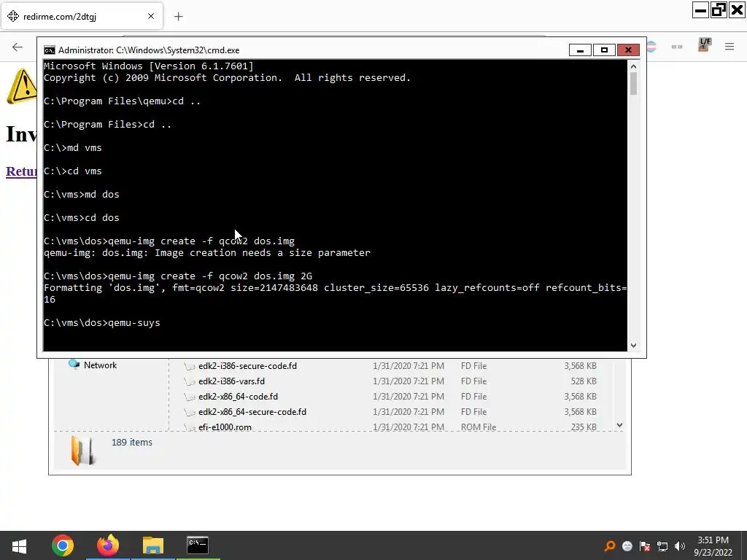Open the Action Center flag icon
This screenshot has height=560, width=747.
[645, 546]
